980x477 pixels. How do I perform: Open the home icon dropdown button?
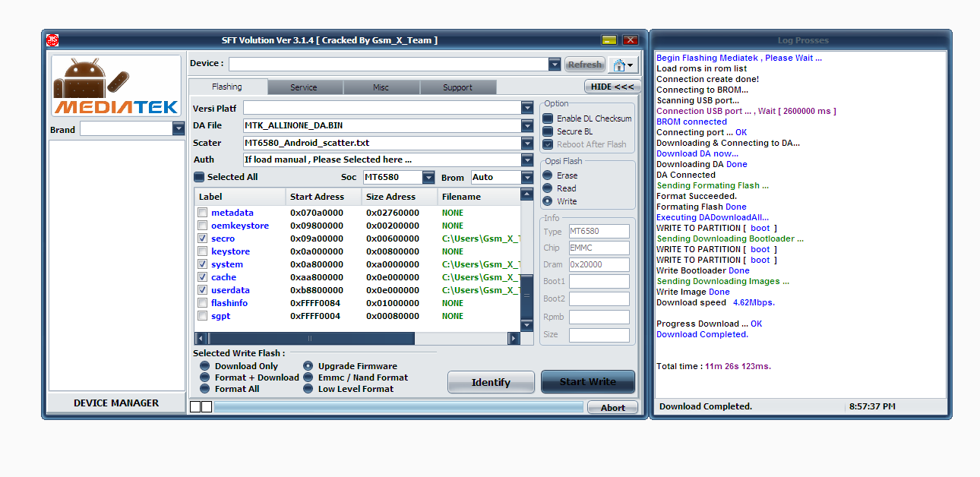623,65
